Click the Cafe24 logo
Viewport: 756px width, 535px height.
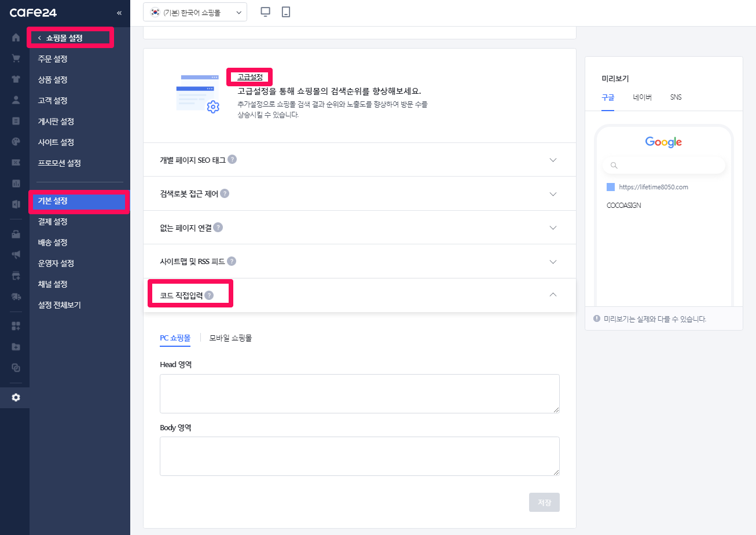click(33, 13)
